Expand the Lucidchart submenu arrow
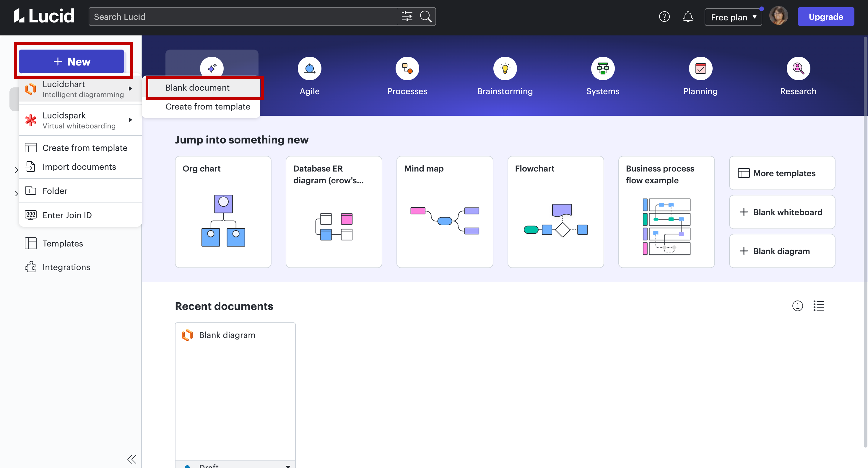Viewport: 868px width, 468px height. (x=130, y=89)
